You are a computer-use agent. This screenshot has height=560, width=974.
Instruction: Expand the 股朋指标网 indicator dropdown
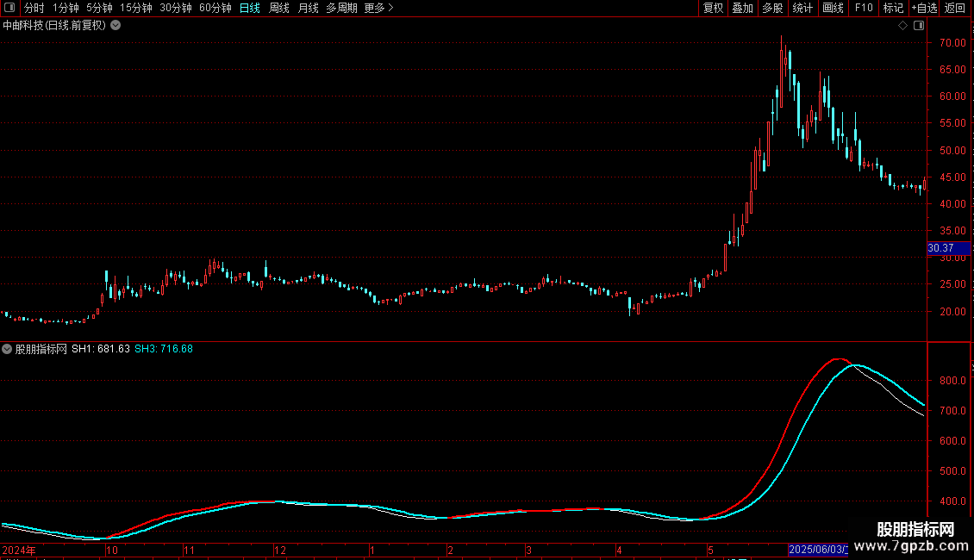click(x=7, y=349)
